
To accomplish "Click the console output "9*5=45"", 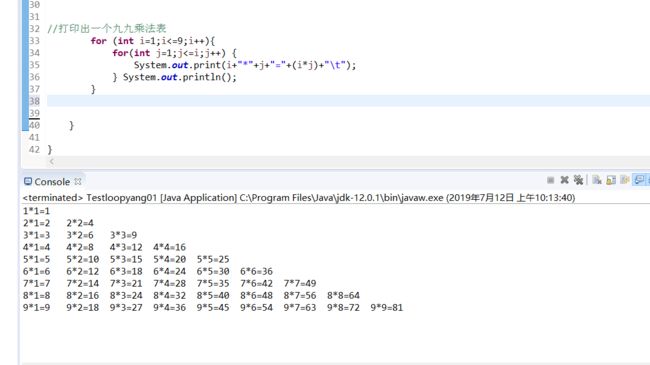I will pos(213,307).
